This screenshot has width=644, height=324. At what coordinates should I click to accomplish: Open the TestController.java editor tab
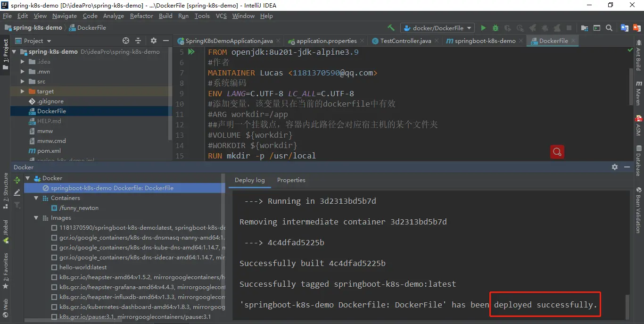pos(405,41)
